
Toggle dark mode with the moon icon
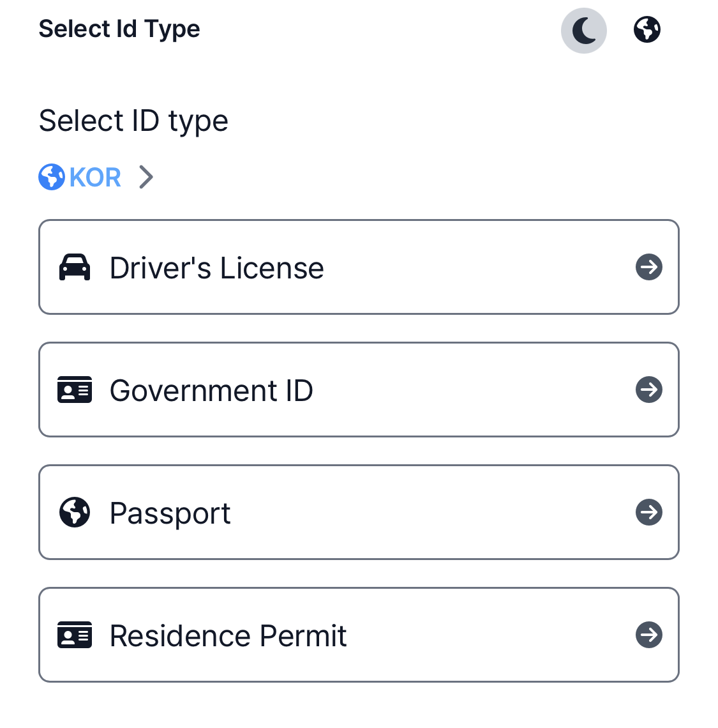pos(583,31)
